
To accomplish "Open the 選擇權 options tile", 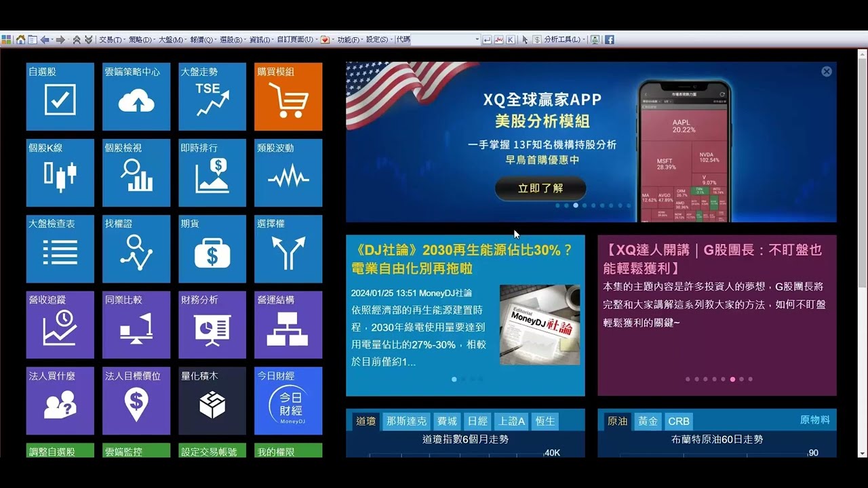I will pyautogui.click(x=288, y=249).
